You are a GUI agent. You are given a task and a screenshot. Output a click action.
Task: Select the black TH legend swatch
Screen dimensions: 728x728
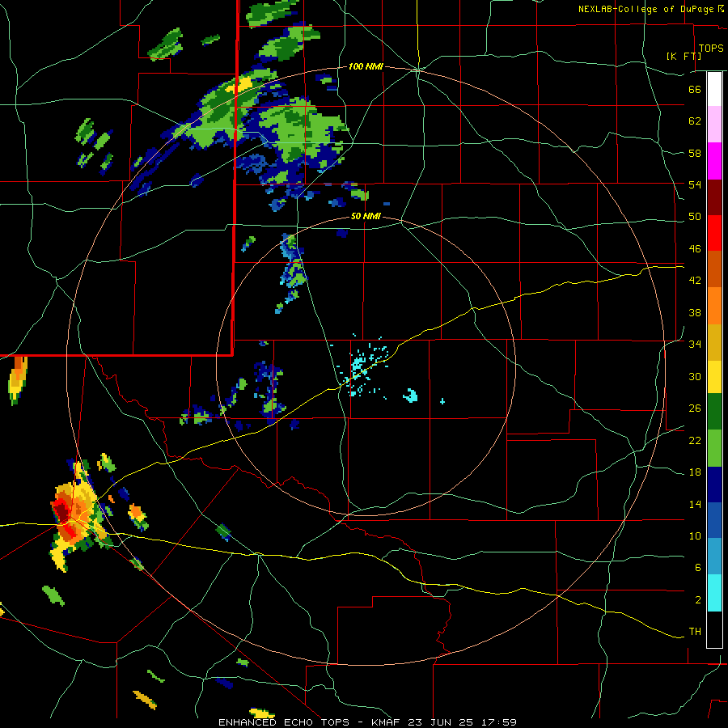[x=714, y=629]
